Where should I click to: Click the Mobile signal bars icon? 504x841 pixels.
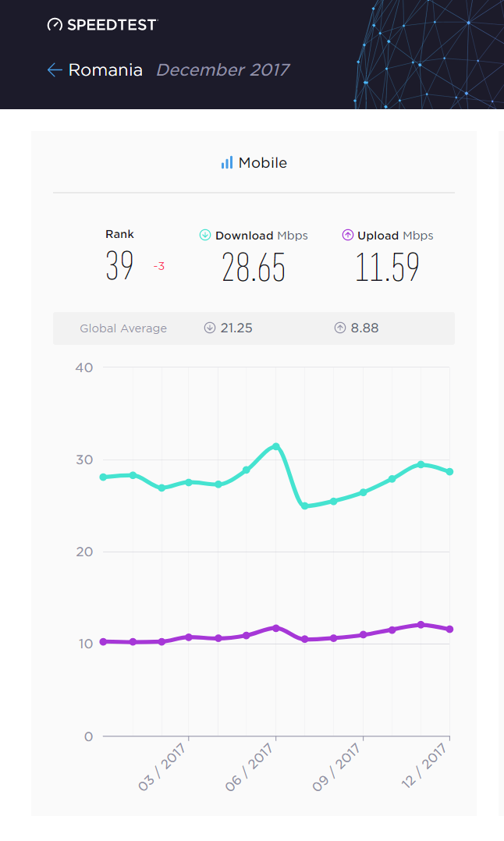(x=227, y=163)
